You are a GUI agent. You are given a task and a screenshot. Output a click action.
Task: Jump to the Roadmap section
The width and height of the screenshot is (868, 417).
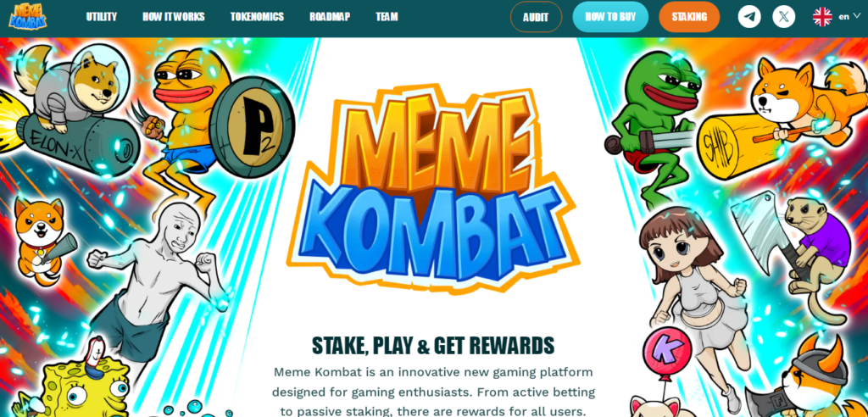click(x=330, y=17)
